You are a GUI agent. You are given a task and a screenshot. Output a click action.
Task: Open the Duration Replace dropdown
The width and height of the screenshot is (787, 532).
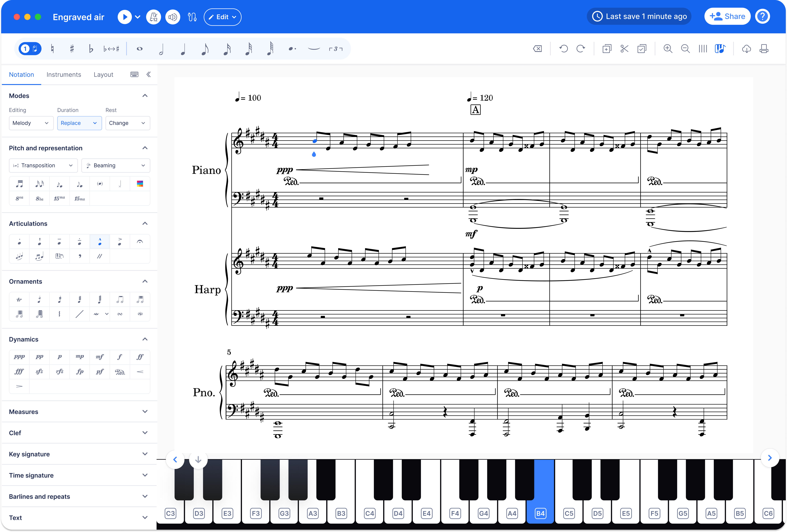tap(79, 123)
